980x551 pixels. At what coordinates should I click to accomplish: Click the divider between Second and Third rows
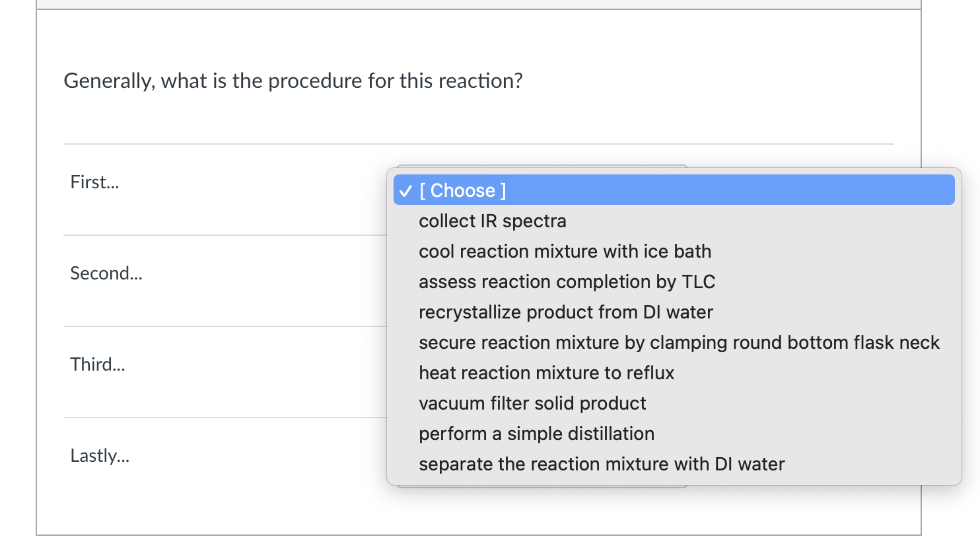[225, 326]
